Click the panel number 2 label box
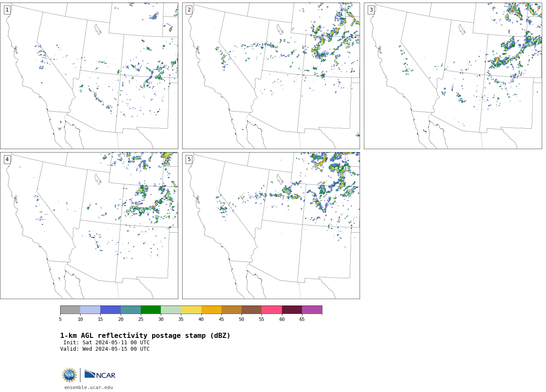Viewport: 546px width, 392px height. (x=189, y=10)
